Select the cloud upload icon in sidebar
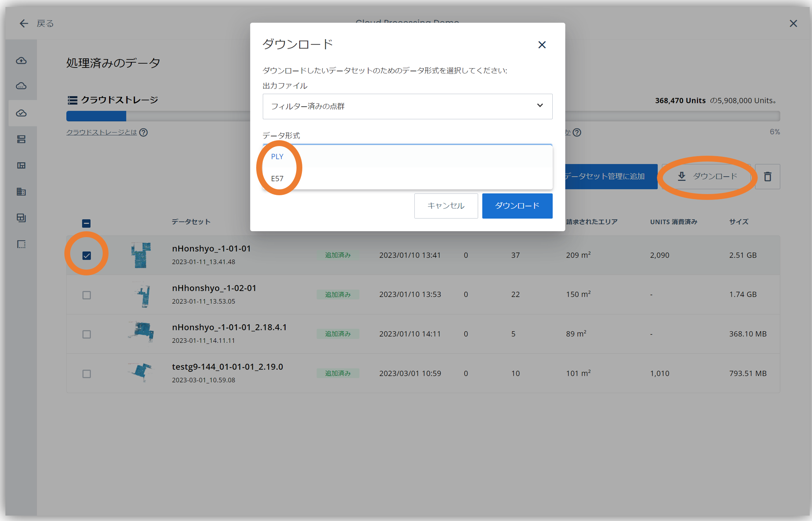Screen dimensions: 812x521 click(22, 60)
